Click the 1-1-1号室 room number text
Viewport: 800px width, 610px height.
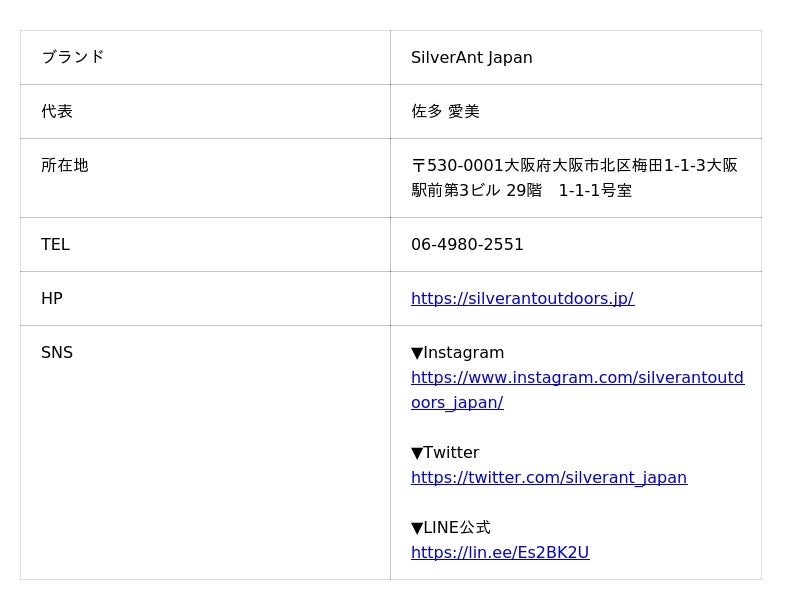pos(595,190)
